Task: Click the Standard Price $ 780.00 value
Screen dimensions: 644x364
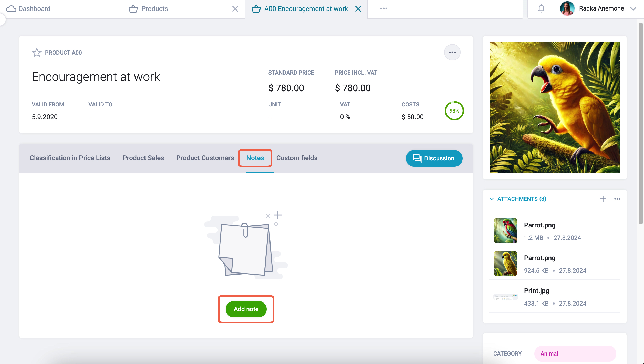Action: 286,88
